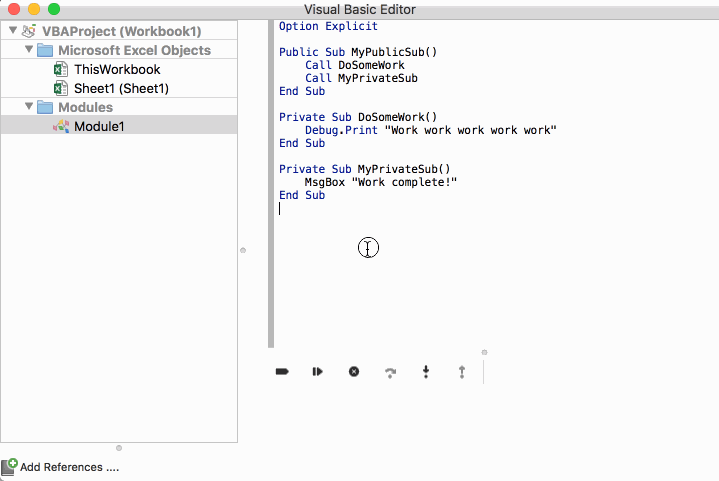Click the Step Out debug icon

coord(462,372)
